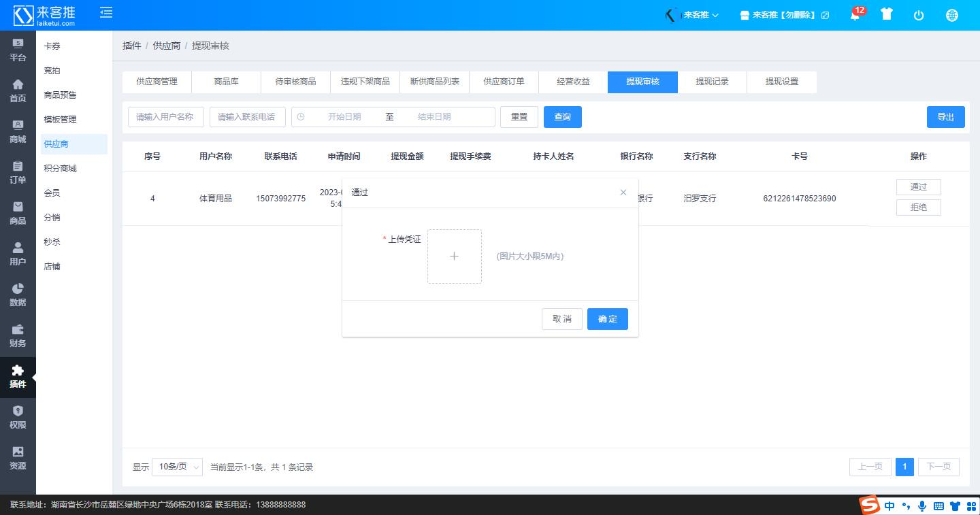The image size is (980, 515).
Task: Click the T-shirt theme icon in header
Action: (x=886, y=14)
